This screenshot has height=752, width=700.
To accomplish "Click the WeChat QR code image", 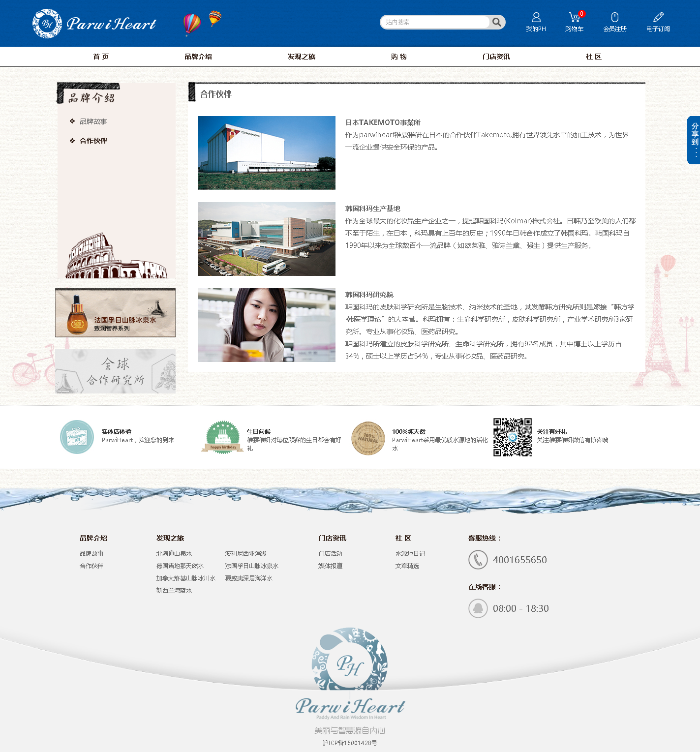I will 513,437.
